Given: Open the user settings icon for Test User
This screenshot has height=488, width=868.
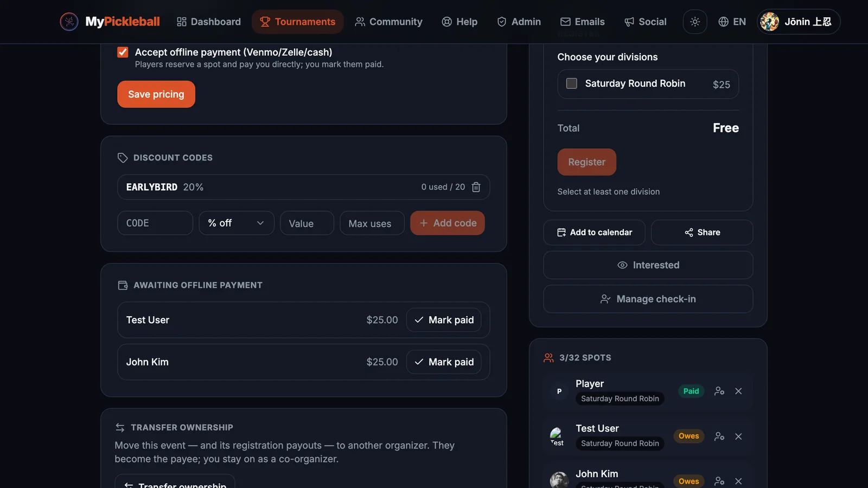Looking at the screenshot, I should (x=719, y=436).
